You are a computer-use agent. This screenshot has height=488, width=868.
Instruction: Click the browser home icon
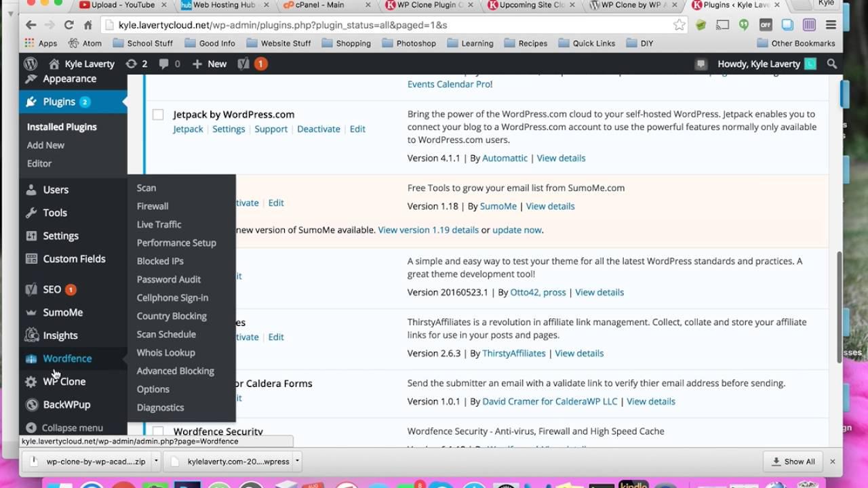point(87,25)
